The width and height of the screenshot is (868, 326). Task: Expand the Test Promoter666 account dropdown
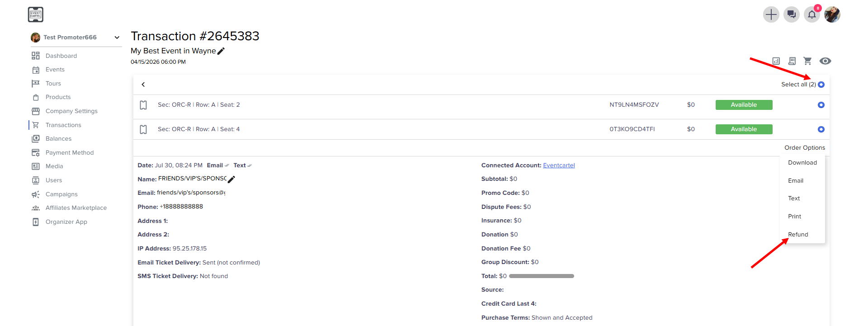point(117,38)
